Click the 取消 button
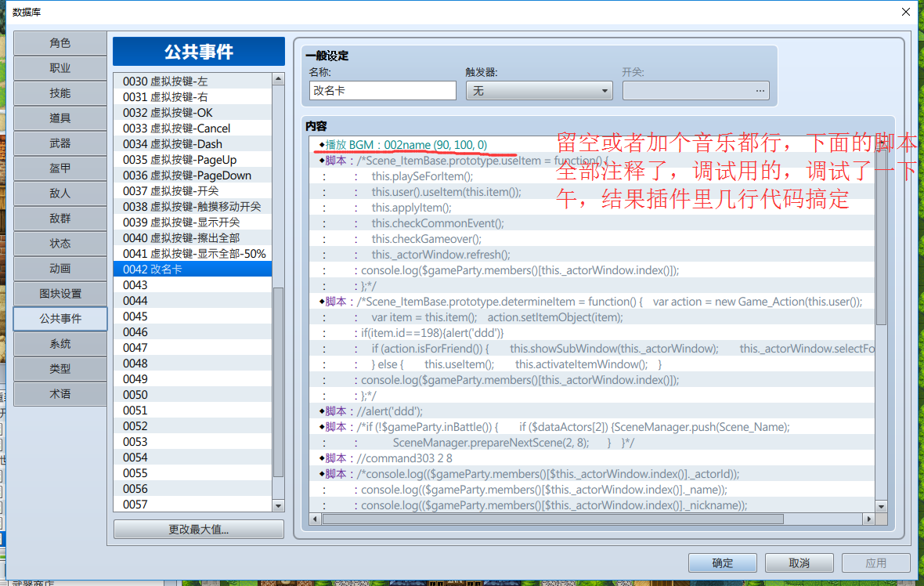 coord(799,563)
